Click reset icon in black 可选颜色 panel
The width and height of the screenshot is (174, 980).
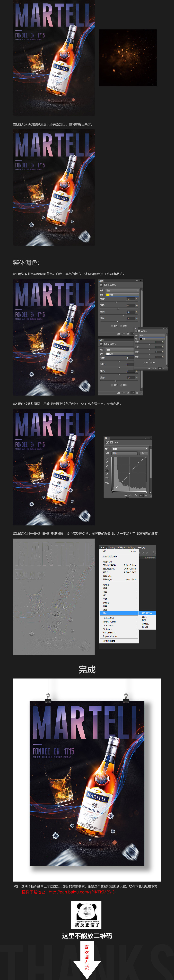[x=156, y=369]
